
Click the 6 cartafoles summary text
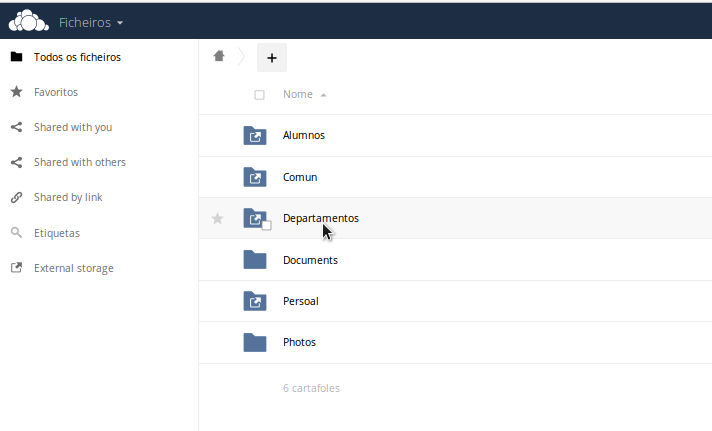[312, 388]
